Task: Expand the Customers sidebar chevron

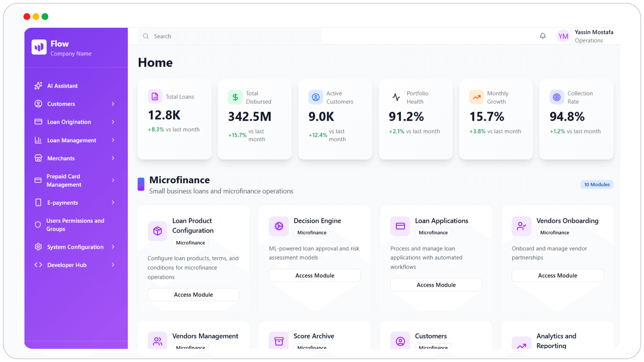Action: (113, 104)
